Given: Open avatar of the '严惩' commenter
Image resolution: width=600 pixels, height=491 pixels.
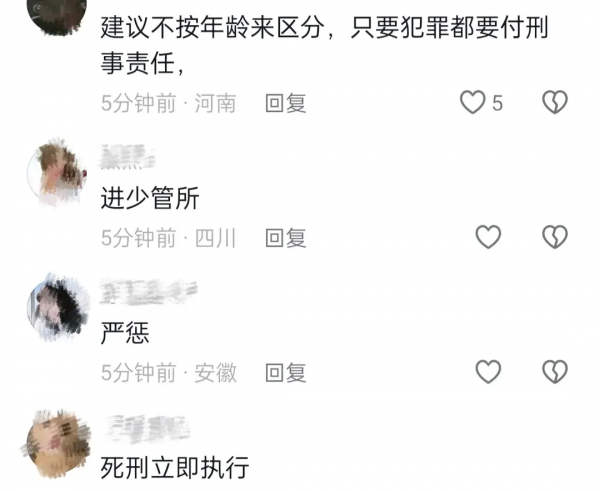Looking at the screenshot, I should tap(57, 307).
